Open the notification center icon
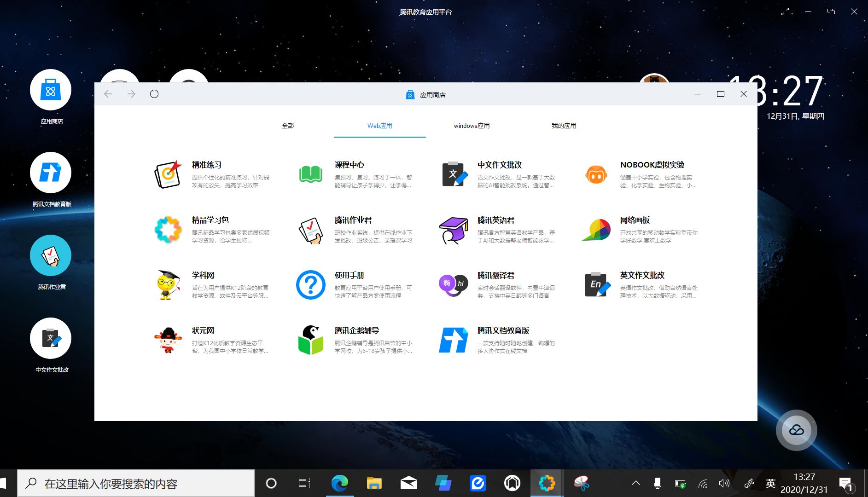The height and width of the screenshot is (497, 868). pyautogui.click(x=846, y=484)
